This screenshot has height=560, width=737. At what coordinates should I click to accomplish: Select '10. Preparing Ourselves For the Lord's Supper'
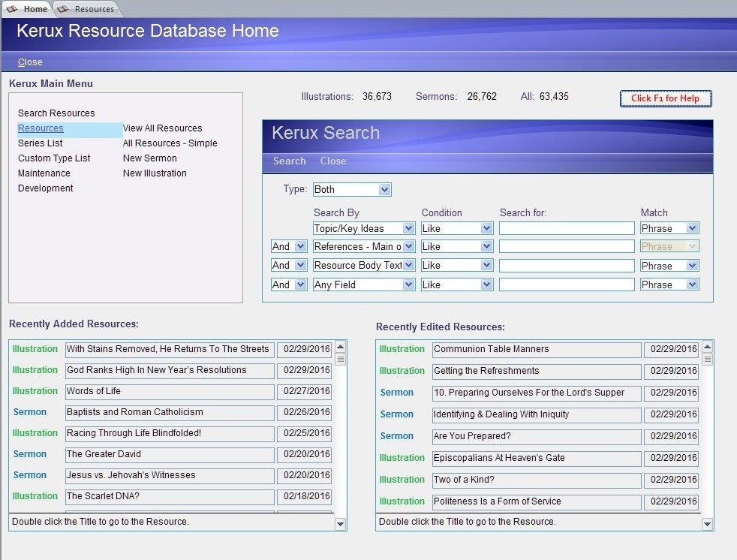537,393
